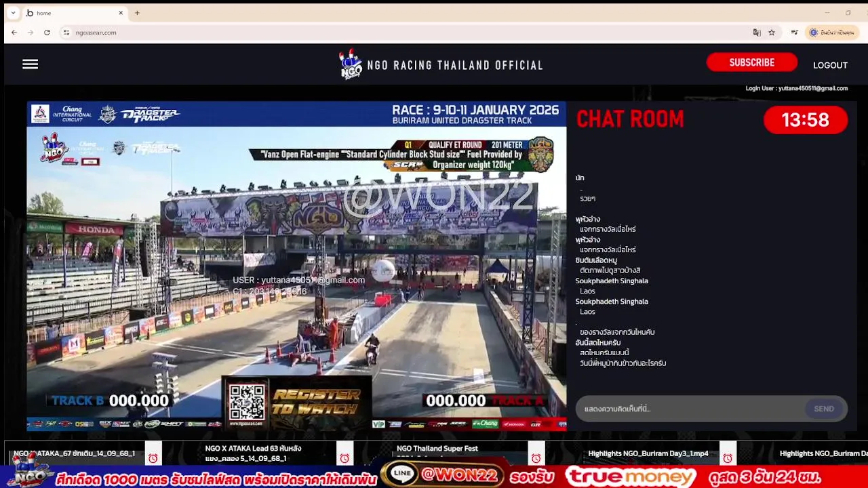Bookmark this page with star icon
This screenshot has height=488, width=868.
click(772, 33)
